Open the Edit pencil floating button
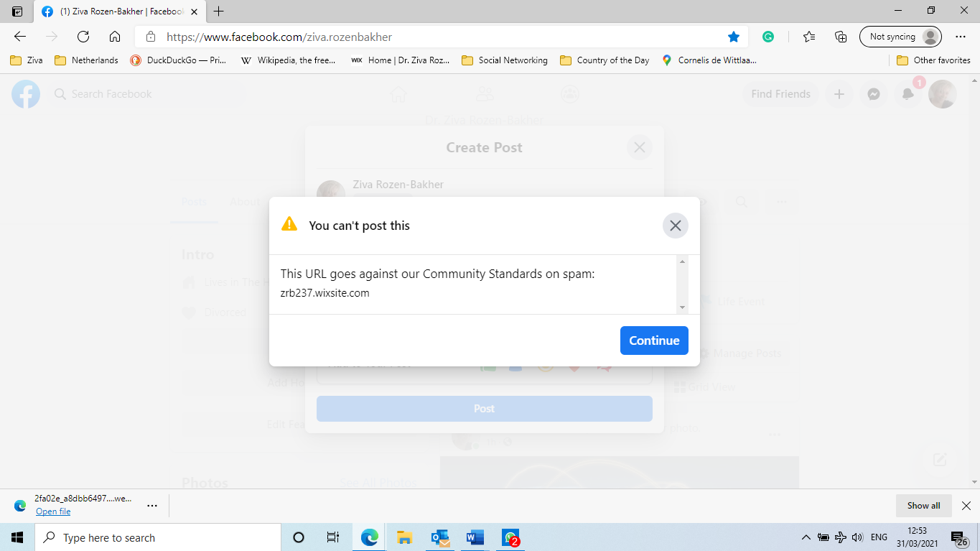Image resolution: width=980 pixels, height=551 pixels. (x=940, y=460)
